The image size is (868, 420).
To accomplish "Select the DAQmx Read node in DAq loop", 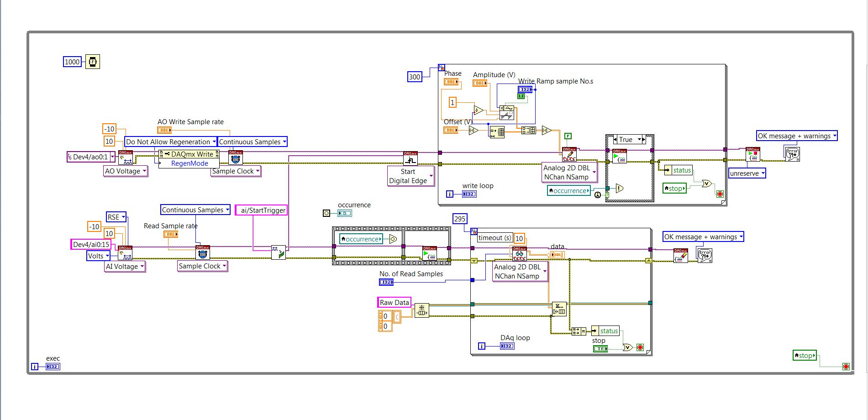I will pyautogui.click(x=520, y=254).
